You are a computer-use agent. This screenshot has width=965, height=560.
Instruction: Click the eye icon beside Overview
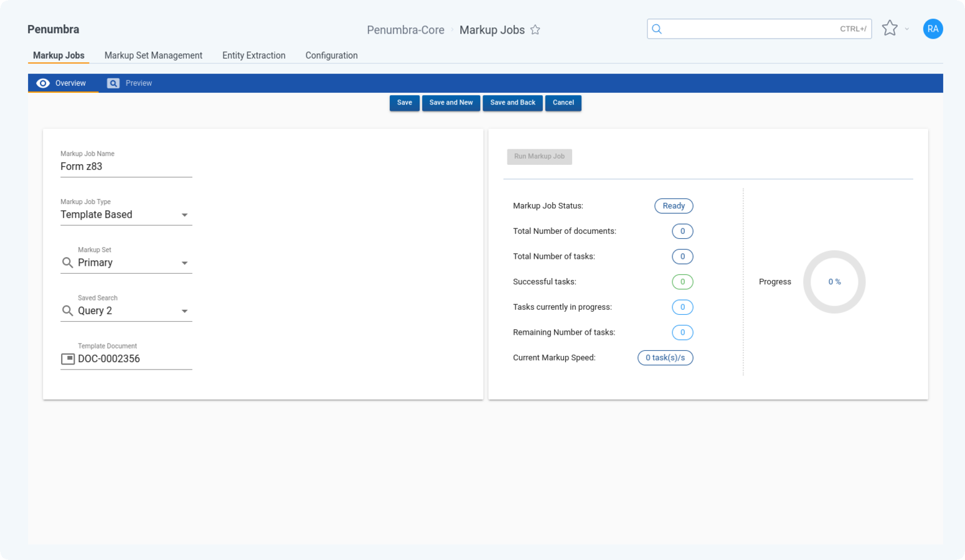pos(43,83)
